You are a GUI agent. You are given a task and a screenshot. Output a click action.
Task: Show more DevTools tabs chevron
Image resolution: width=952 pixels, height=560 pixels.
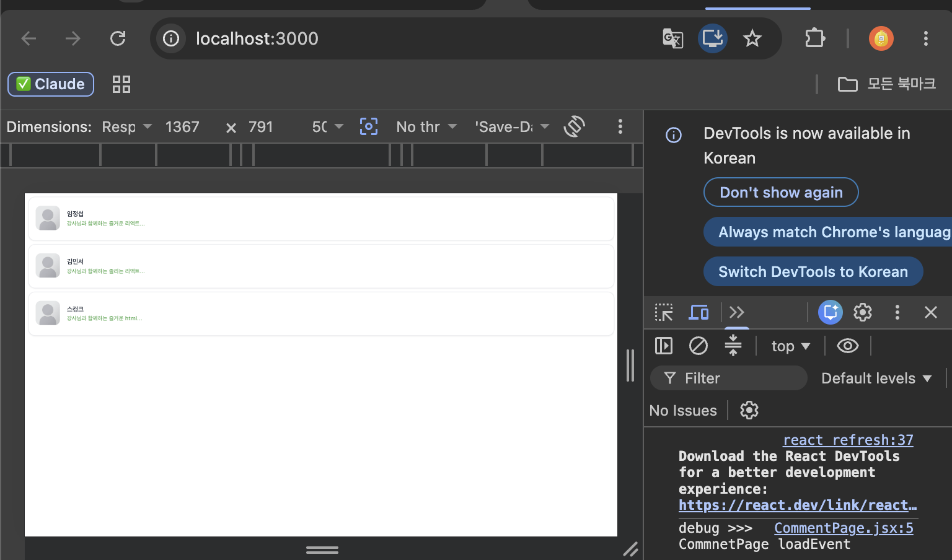pos(736,312)
